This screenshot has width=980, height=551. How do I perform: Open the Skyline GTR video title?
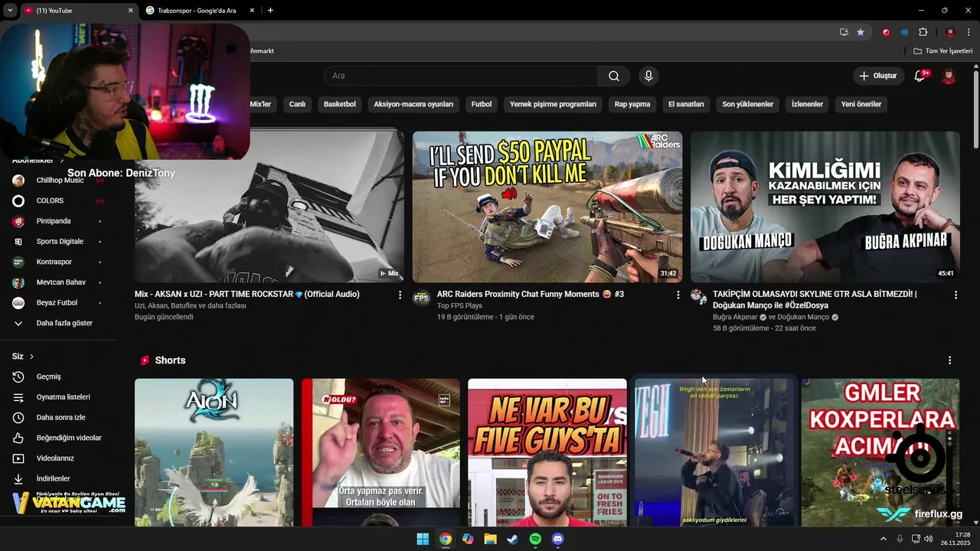[x=815, y=299]
